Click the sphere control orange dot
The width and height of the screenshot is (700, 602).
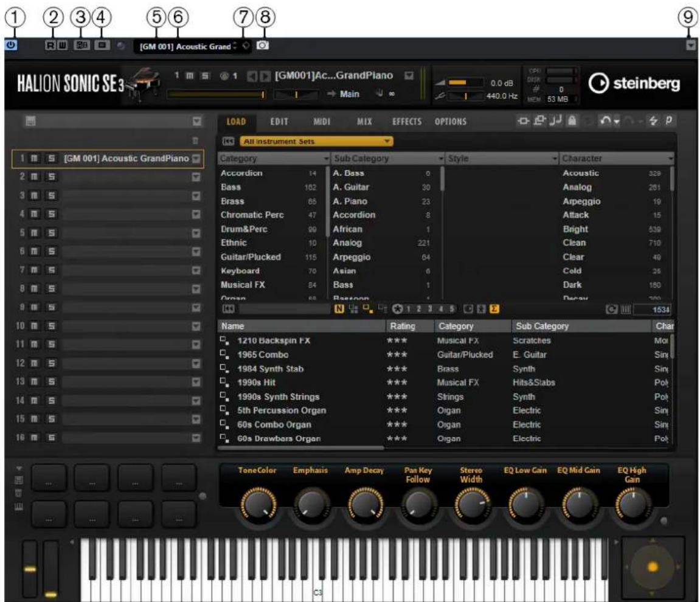[x=653, y=567]
